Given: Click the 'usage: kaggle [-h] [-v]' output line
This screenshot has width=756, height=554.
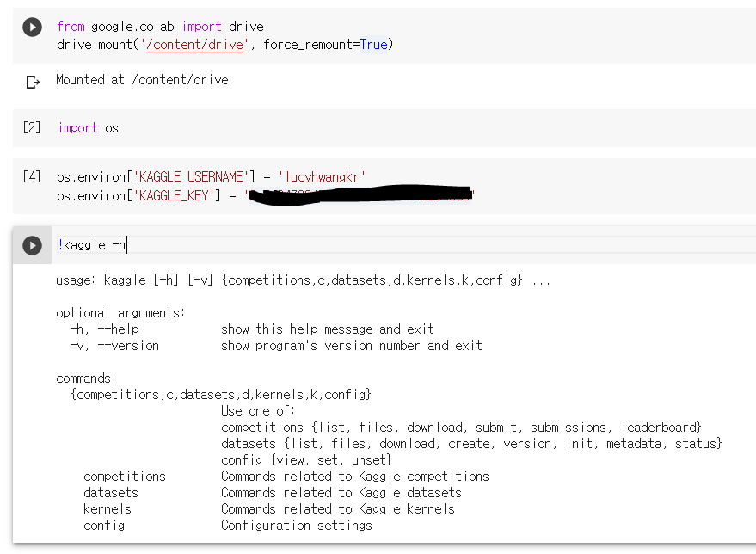Looking at the screenshot, I should click(304, 280).
